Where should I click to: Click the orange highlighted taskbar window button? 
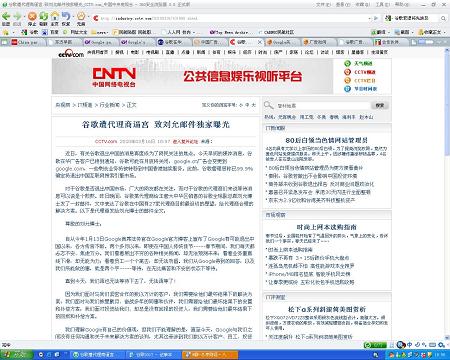click(x=210, y=355)
